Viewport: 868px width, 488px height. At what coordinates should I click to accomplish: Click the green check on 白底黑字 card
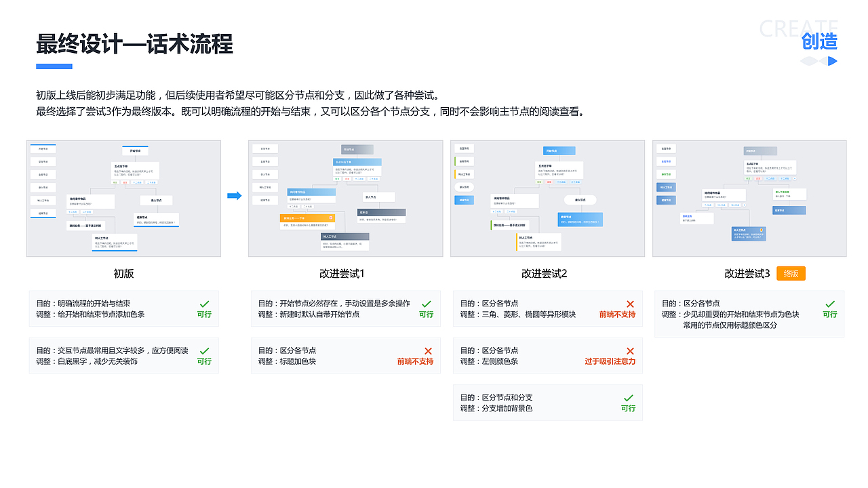[205, 351]
